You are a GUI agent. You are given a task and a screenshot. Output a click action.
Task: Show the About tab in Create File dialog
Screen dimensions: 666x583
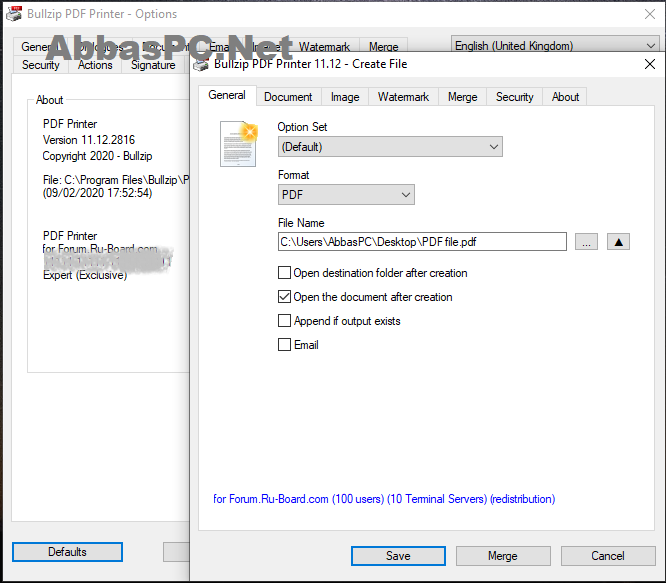565,97
